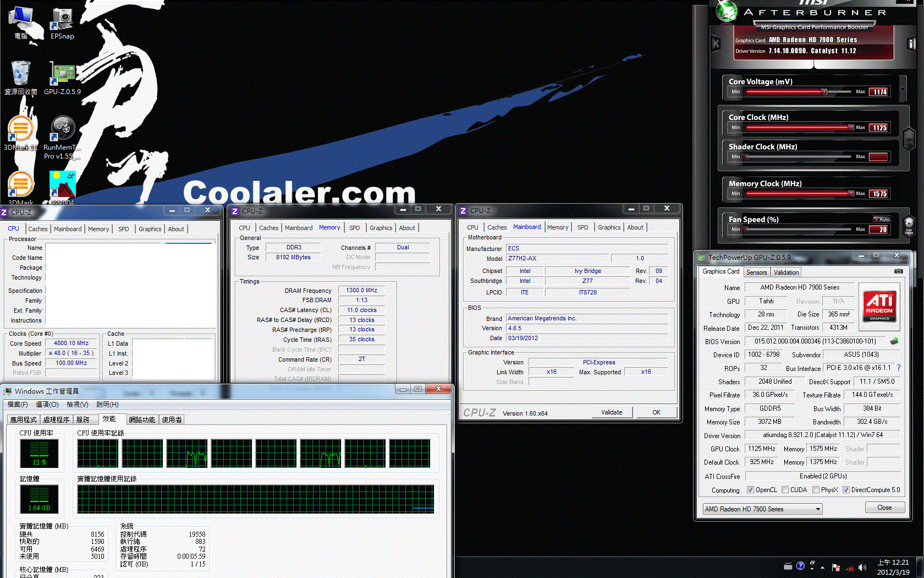The width and height of the screenshot is (924, 578).
Task: Launch the 3DMark 11 desktop shortcut
Action: 20,134
